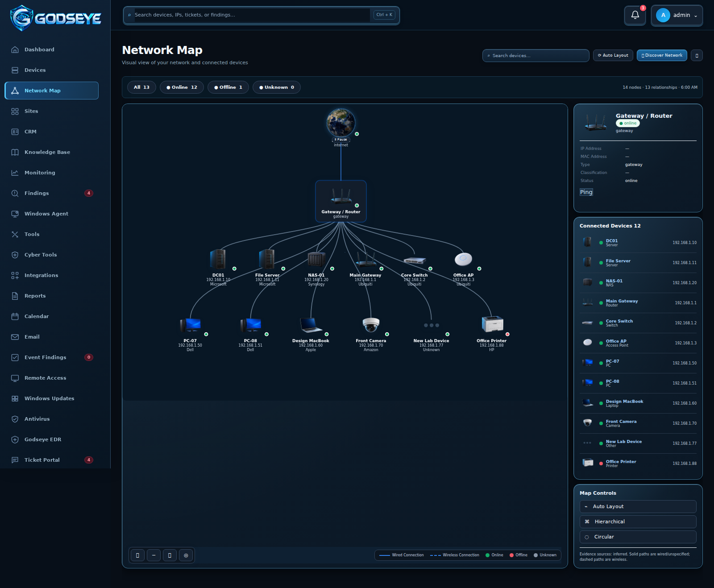Open Main Gateway in Connected Devices

point(638,303)
